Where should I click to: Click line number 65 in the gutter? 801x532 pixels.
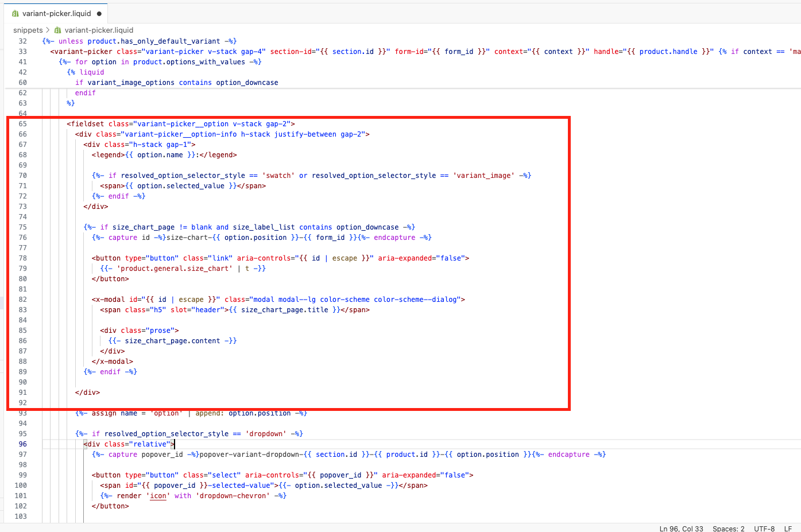tap(22, 124)
